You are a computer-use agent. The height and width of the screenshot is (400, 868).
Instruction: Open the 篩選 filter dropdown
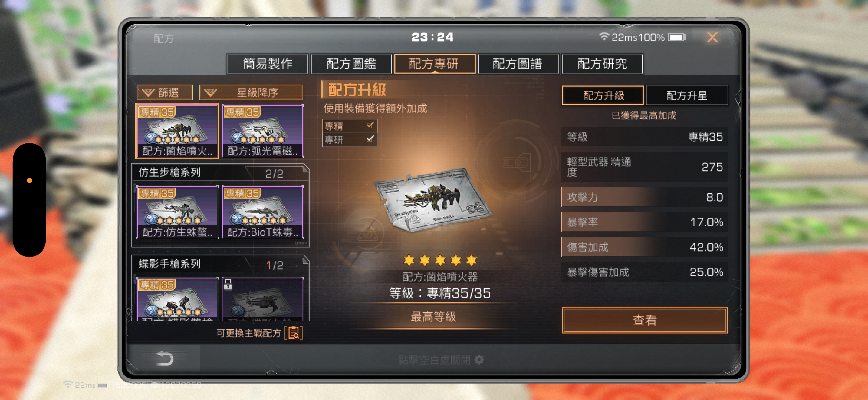(165, 92)
